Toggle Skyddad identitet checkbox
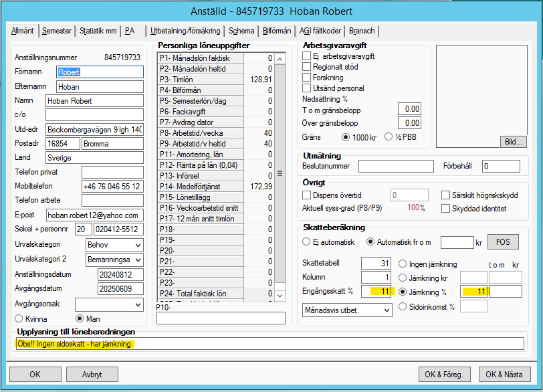The height and width of the screenshot is (392, 543). pos(447,209)
